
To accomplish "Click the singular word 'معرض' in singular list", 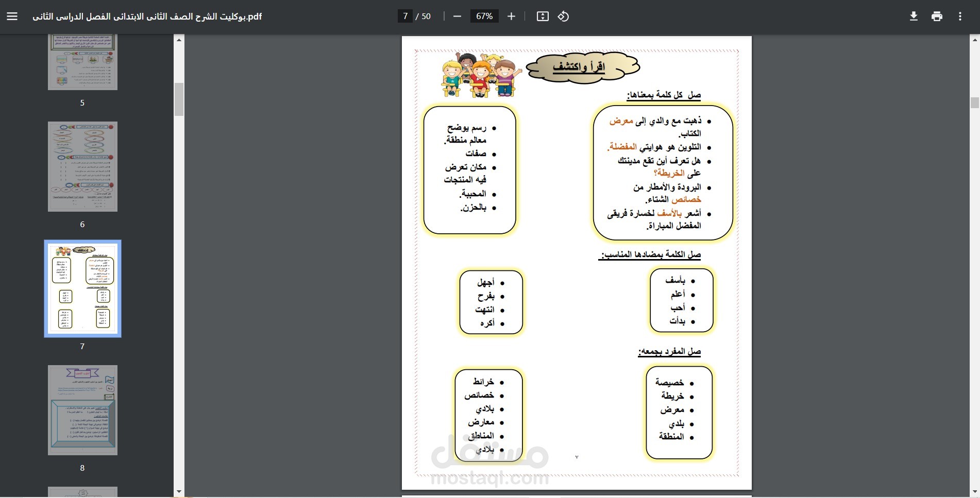I will click(672, 410).
